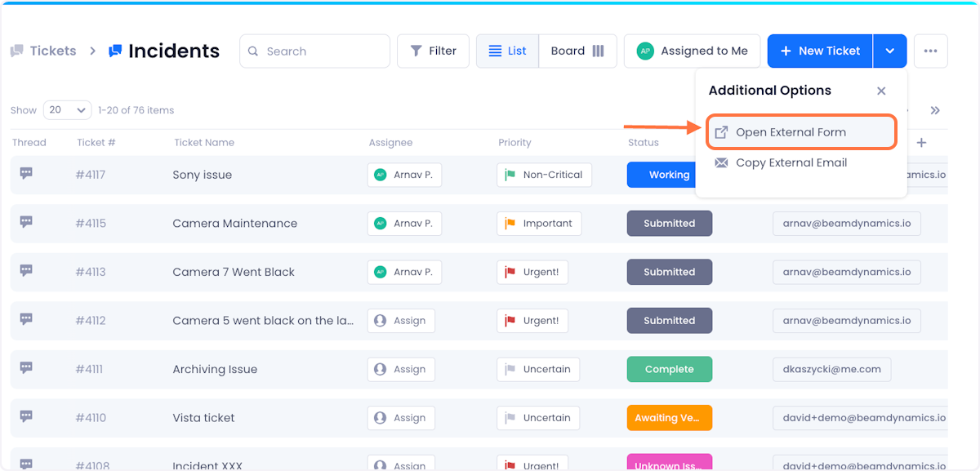Open thread icon for Archiving Issue
The image size is (980, 471).
point(26,368)
